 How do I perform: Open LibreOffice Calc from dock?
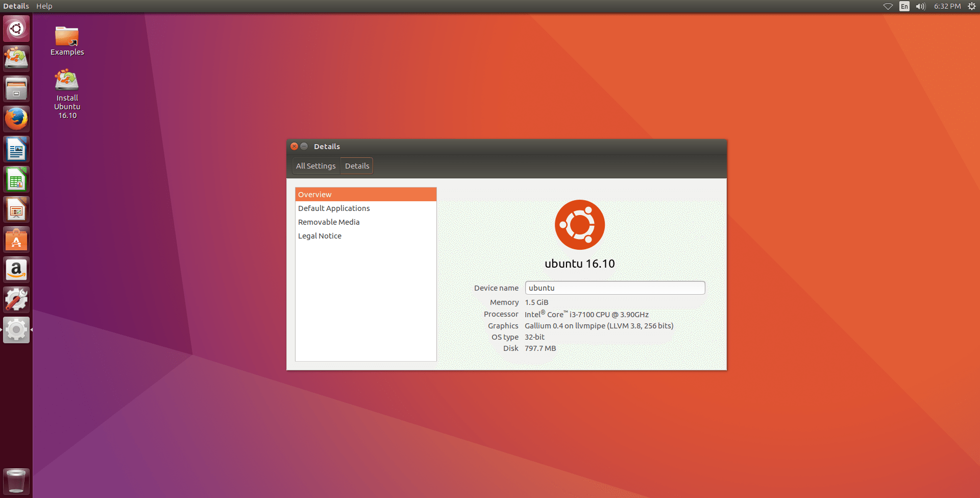point(16,179)
